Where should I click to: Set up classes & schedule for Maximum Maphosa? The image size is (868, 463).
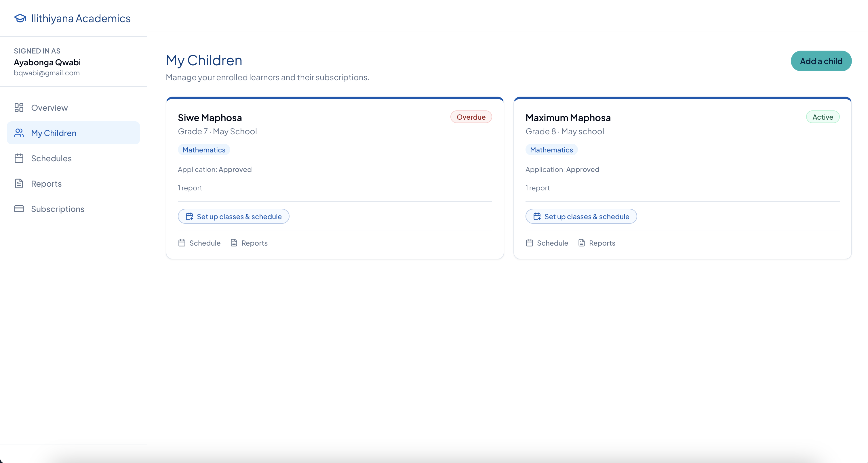point(581,216)
